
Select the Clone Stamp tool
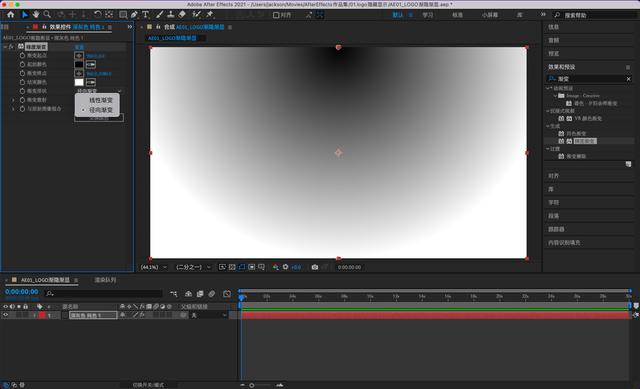(171, 15)
